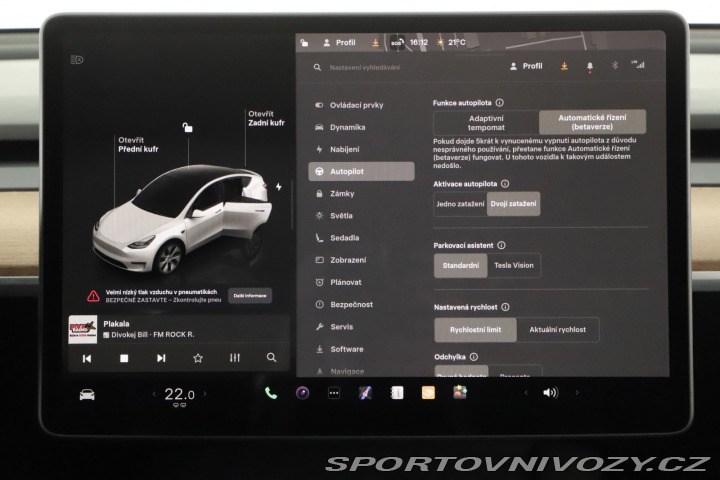Mark the station as favorite with the star
The width and height of the screenshot is (720, 480).
pyautogui.click(x=198, y=358)
